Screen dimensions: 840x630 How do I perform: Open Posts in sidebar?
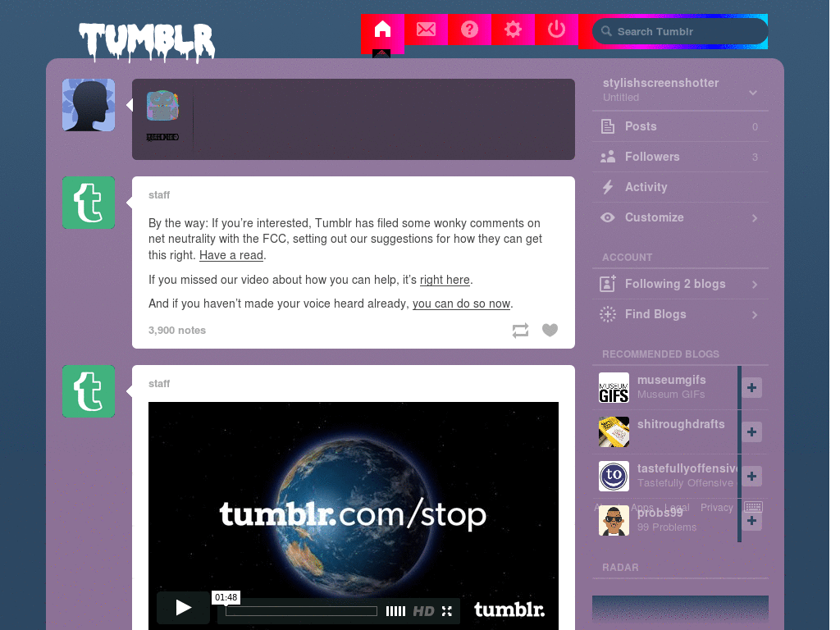[680, 126]
